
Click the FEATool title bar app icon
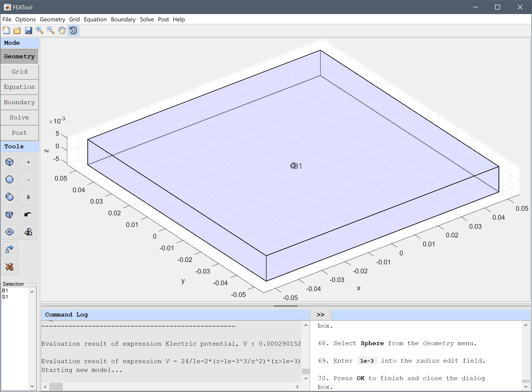[x=7, y=7]
